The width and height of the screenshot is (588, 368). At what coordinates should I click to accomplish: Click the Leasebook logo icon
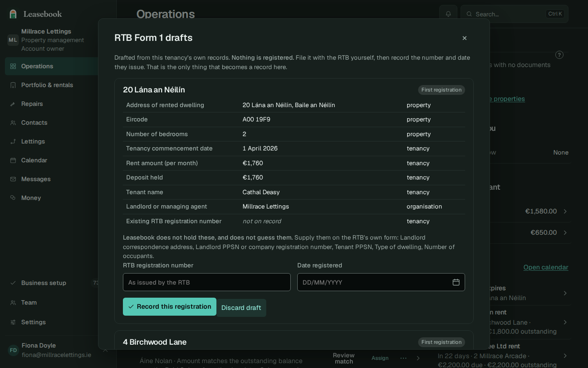(13, 14)
